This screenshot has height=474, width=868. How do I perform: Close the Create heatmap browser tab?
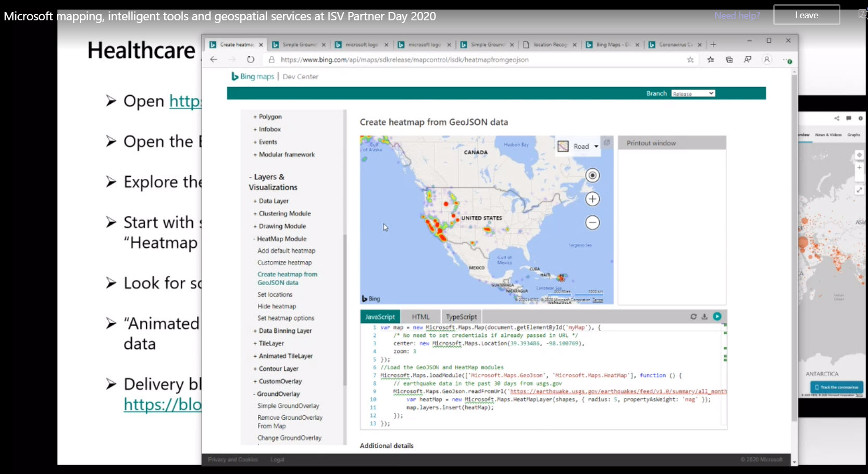261,45
